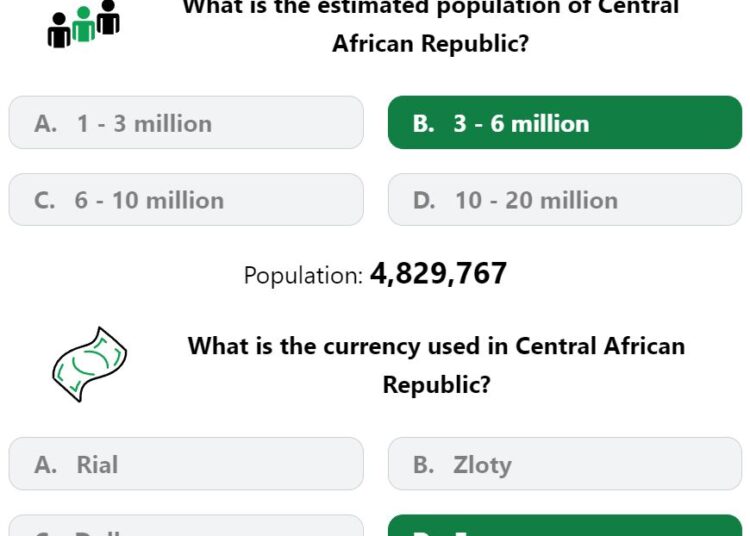
Task: Click the 'African Republic?' line of population question
Action: coord(430,44)
